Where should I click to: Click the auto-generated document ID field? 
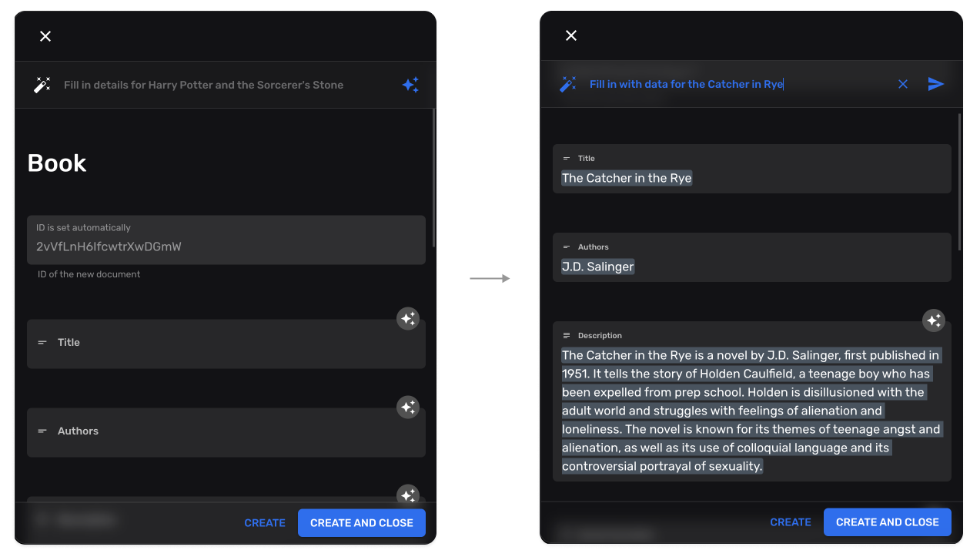point(226,247)
